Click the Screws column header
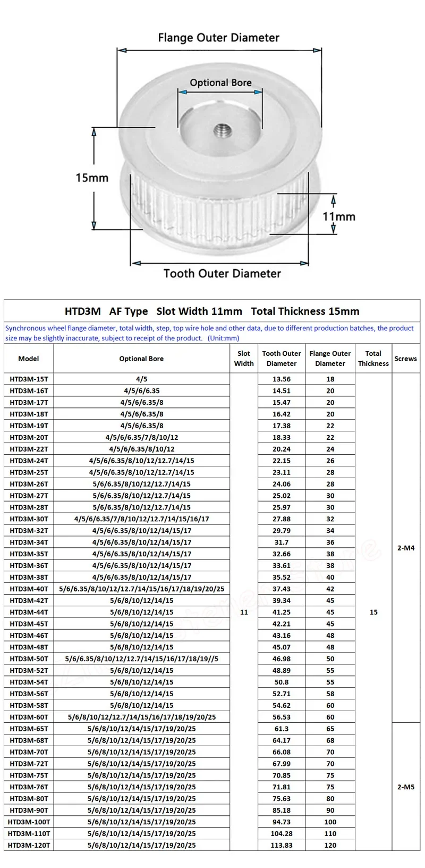 click(x=406, y=358)
